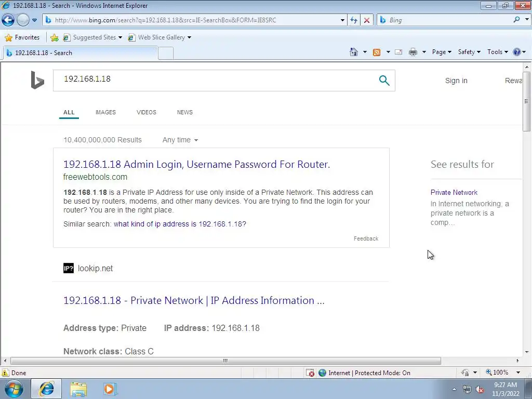
Task: Open the recent pages dropdown arrow
Action: 35,20
